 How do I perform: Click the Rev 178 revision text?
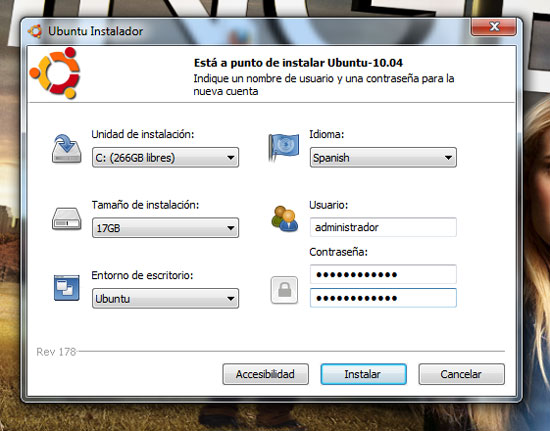(56, 352)
